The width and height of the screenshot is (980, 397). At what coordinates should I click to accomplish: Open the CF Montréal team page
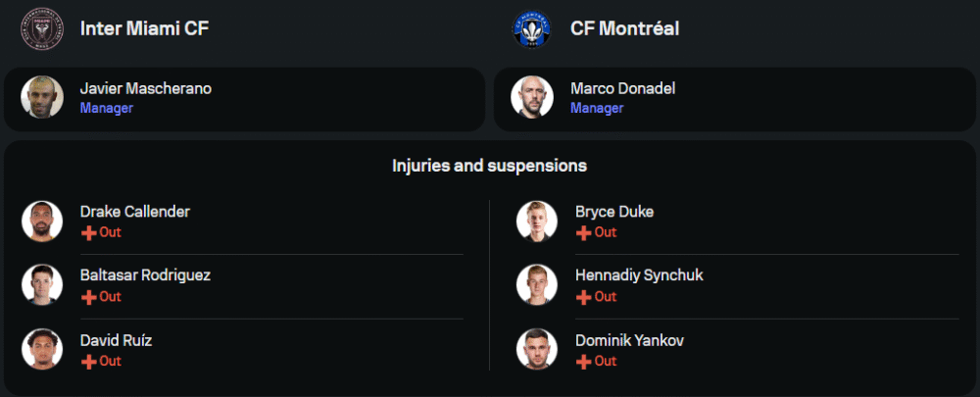coord(624,28)
